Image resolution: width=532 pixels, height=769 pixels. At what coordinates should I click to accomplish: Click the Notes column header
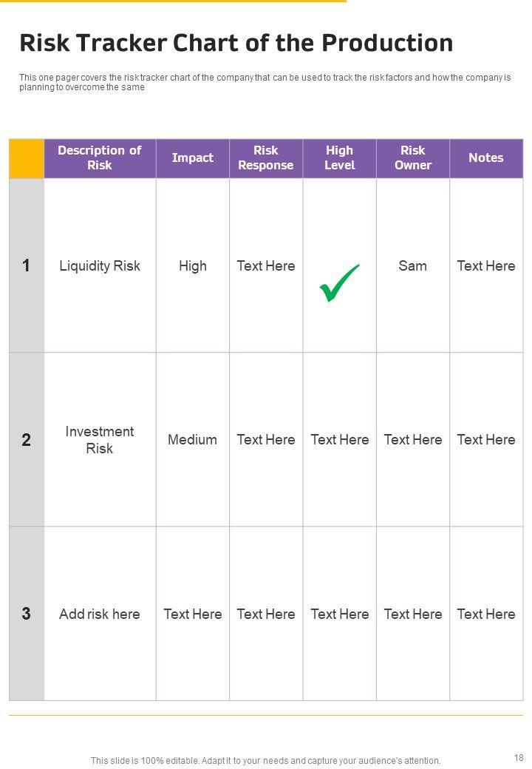(485, 158)
